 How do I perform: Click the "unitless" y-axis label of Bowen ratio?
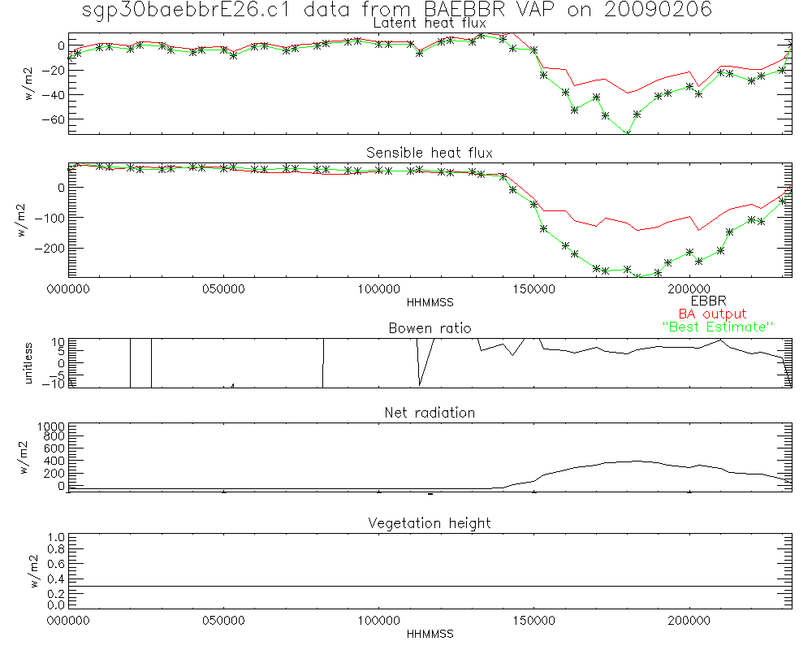pyautogui.click(x=30, y=362)
